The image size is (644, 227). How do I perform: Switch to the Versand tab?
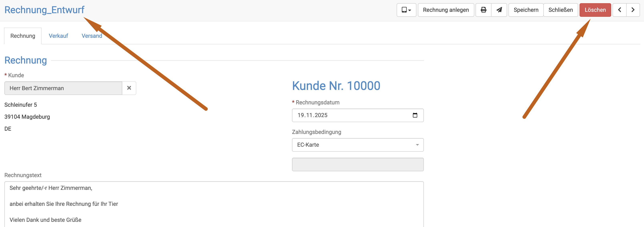tap(92, 36)
